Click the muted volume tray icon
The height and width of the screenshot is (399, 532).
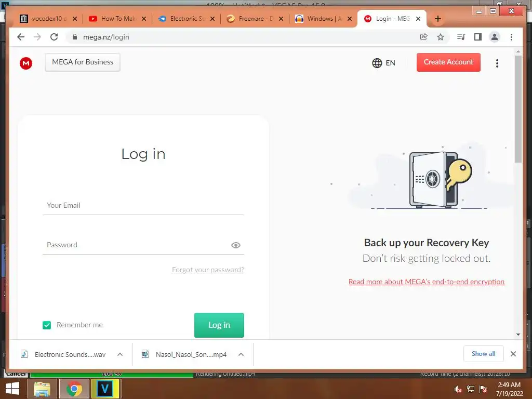pyautogui.click(x=458, y=389)
